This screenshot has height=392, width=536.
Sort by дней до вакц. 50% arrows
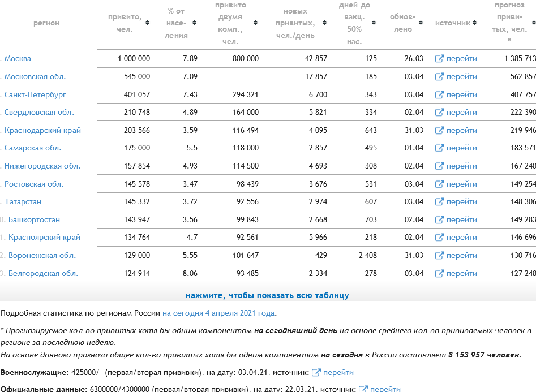pyautogui.click(x=374, y=23)
